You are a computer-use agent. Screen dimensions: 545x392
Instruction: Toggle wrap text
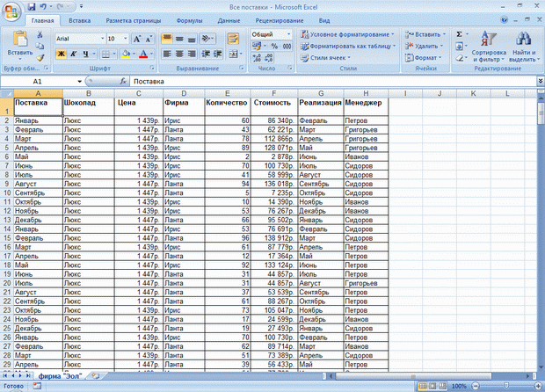(233, 39)
